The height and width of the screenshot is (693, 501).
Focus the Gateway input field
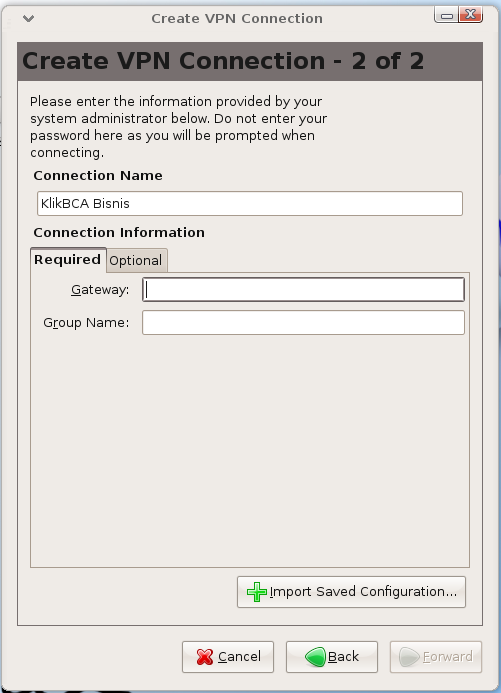click(x=303, y=289)
